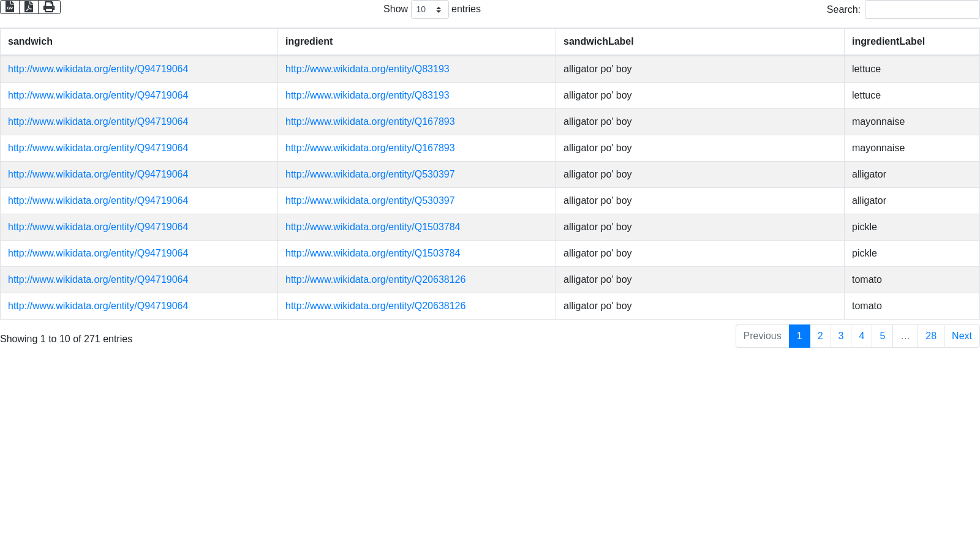
Task: Print the table with the printer icon
Action: (49, 7)
